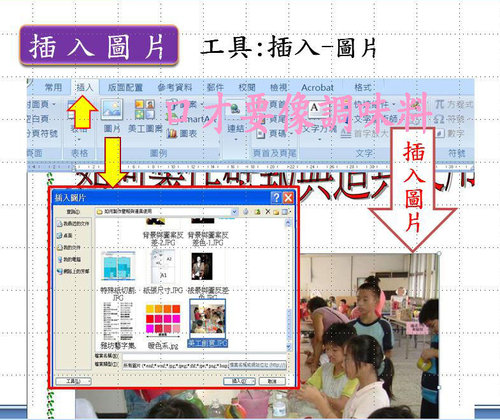Click the file list scrollbar up arrow
Image resolution: width=500 pixels, height=420 pixels.
(288, 223)
